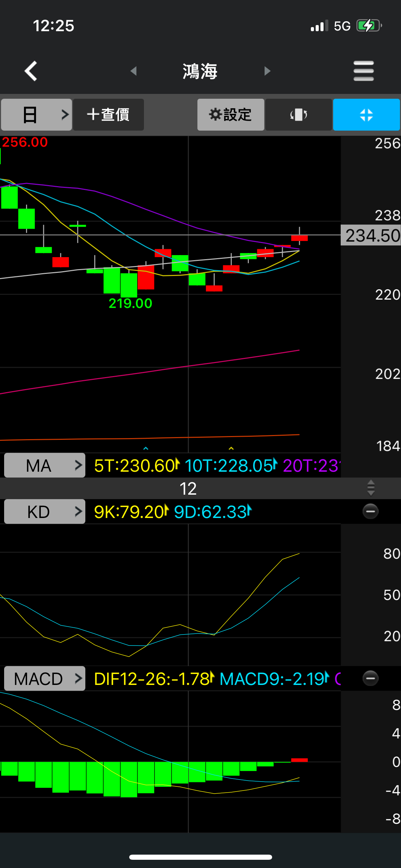Tap the 219.00 low price label
401x868 pixels.
pyautogui.click(x=130, y=303)
